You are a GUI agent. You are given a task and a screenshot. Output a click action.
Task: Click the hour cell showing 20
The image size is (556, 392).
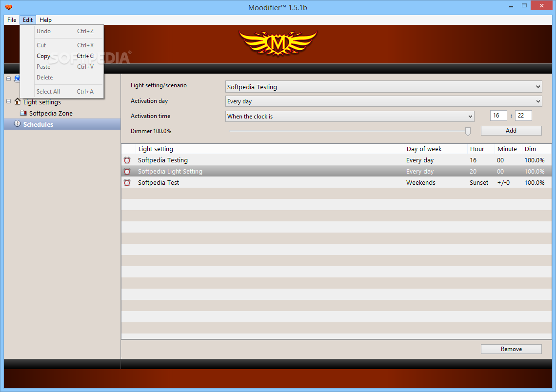click(473, 172)
